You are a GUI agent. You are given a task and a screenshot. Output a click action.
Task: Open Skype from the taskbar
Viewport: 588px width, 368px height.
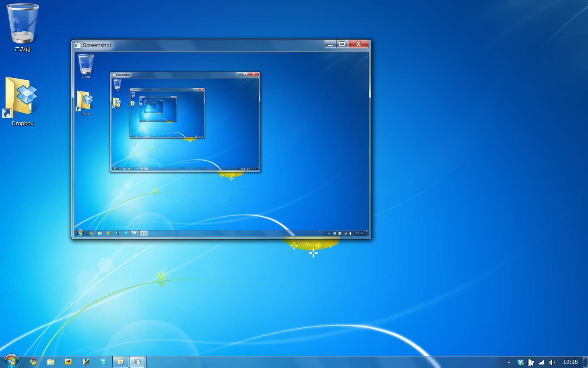click(103, 362)
